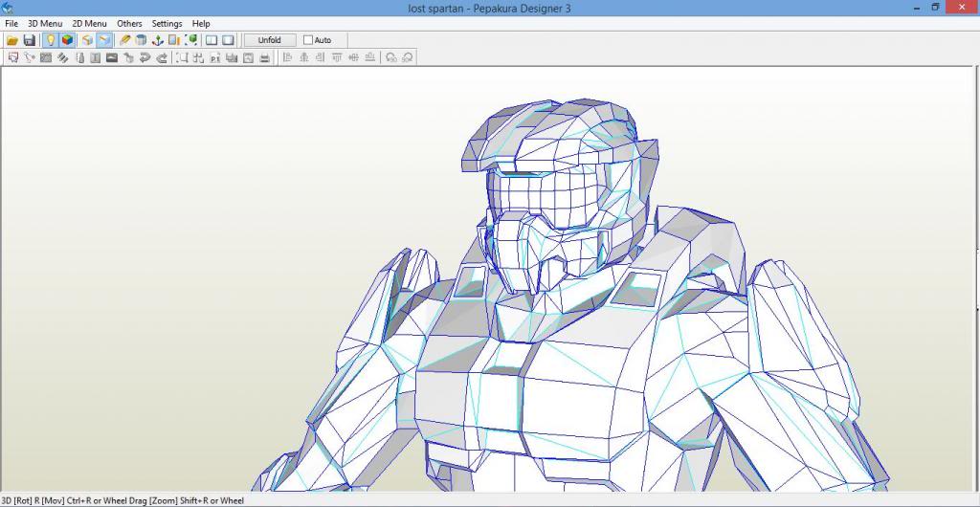The width and height of the screenshot is (980, 507).
Task: Click the size ruler icon
Action: 174,40
